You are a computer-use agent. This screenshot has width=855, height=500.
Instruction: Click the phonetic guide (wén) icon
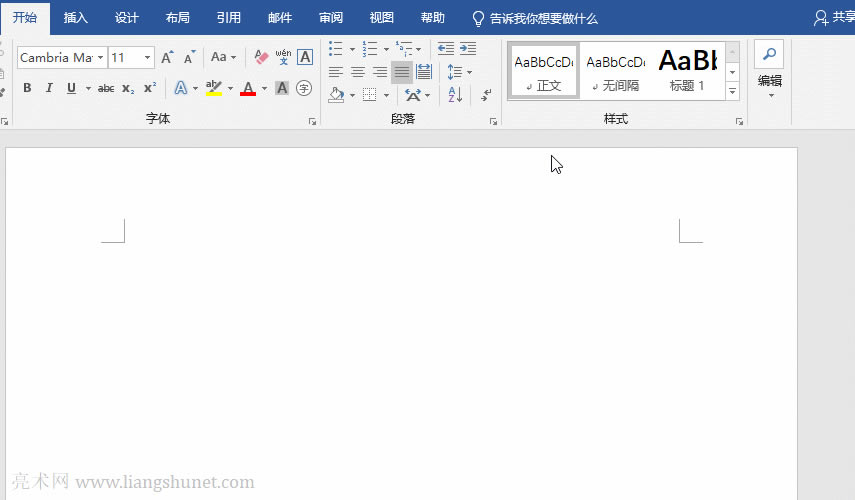[283, 57]
